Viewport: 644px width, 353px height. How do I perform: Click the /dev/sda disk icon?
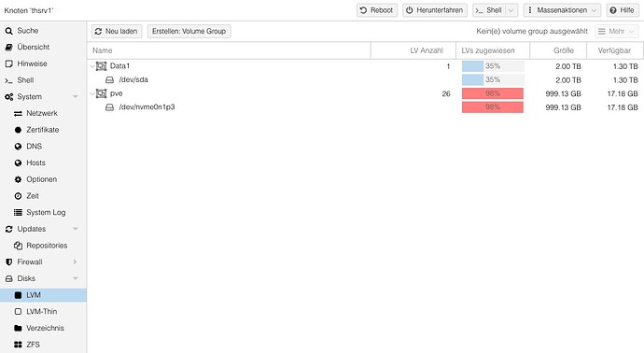click(x=109, y=79)
